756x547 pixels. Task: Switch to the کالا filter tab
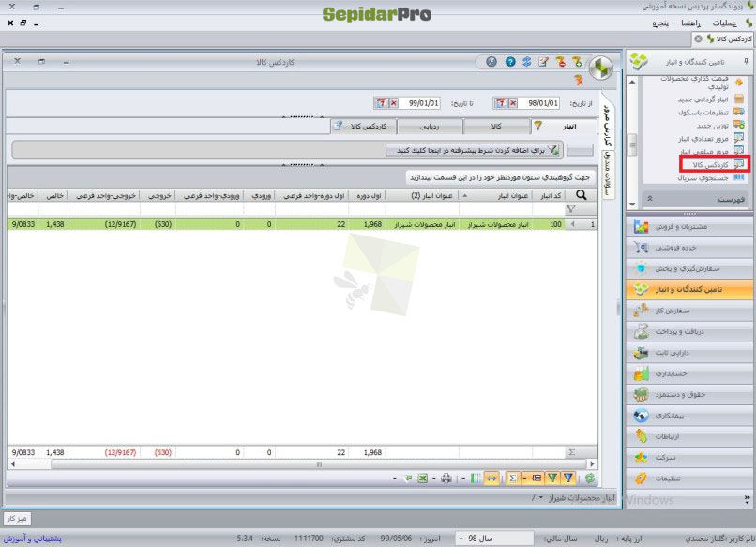pos(496,127)
